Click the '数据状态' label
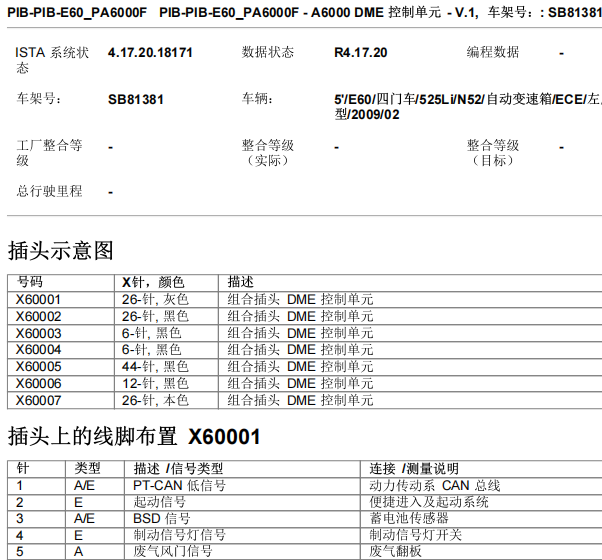The height and width of the screenshot is (560, 602). pos(268,52)
